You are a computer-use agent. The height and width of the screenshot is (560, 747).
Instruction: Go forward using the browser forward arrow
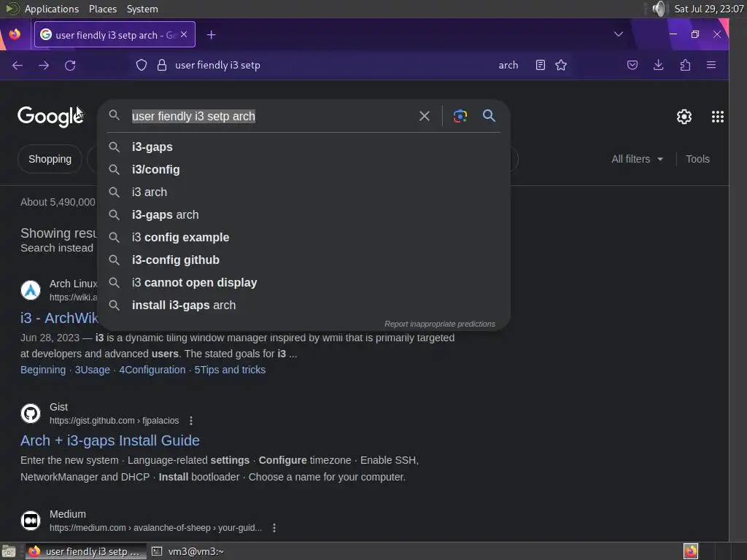coord(44,65)
